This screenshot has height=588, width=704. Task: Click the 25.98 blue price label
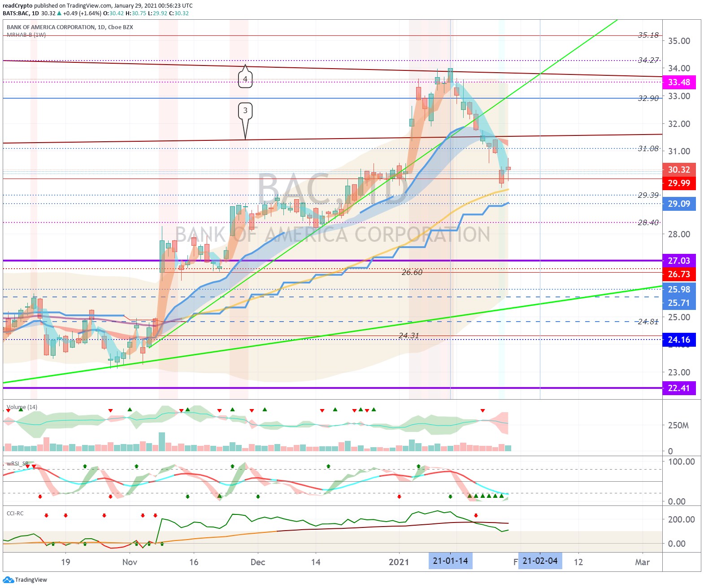tap(679, 289)
